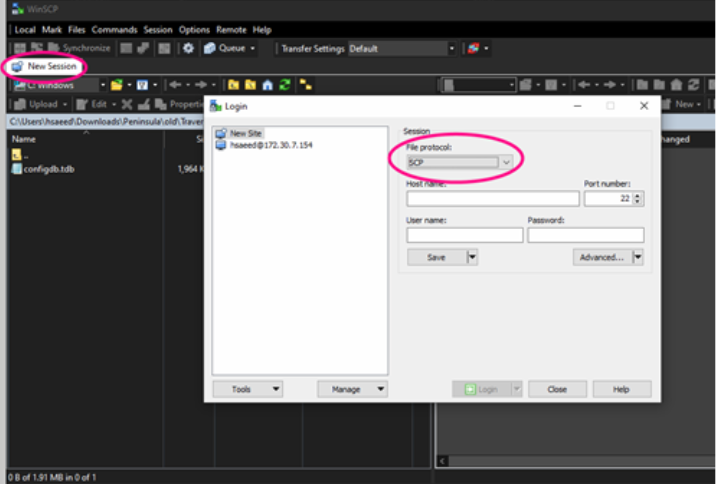Click the Upload button
The image size is (718, 484).
pyautogui.click(x=36, y=104)
